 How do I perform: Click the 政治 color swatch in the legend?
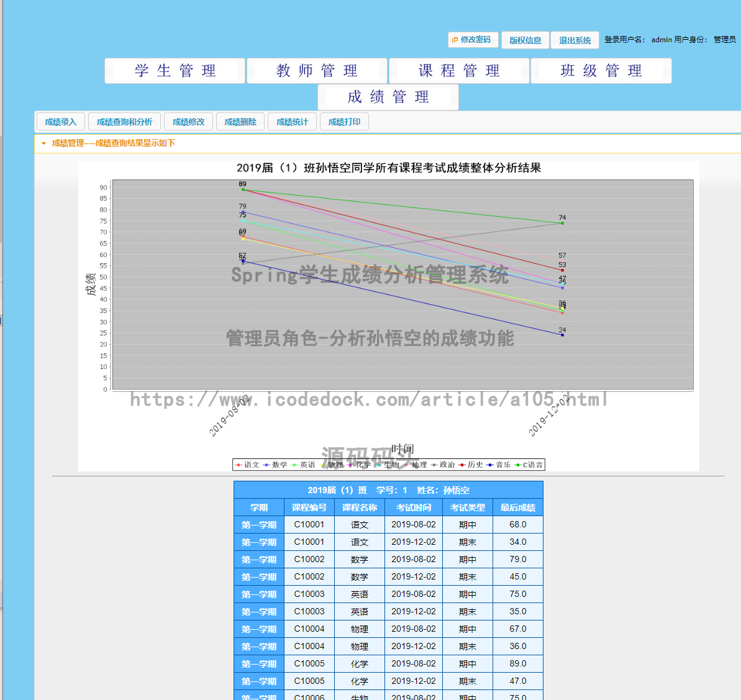coord(435,464)
